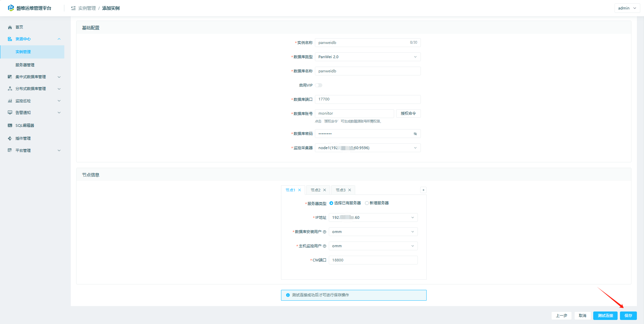Image resolution: width=644 pixels, height=324 pixels.
Task: Close the 节点2 tab
Action: [x=325, y=190]
